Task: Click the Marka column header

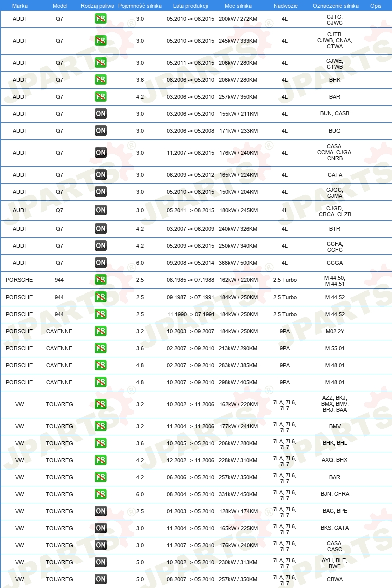Action: point(20,6)
